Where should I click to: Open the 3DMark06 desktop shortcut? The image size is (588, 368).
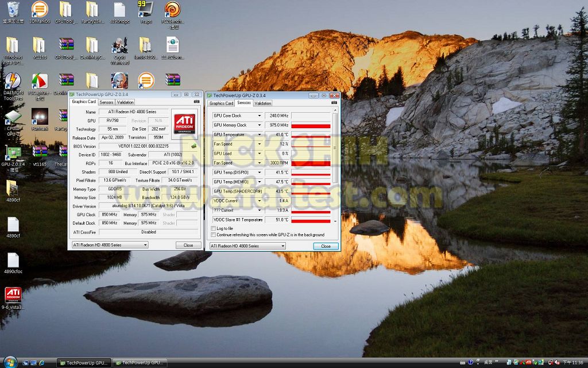(x=39, y=10)
